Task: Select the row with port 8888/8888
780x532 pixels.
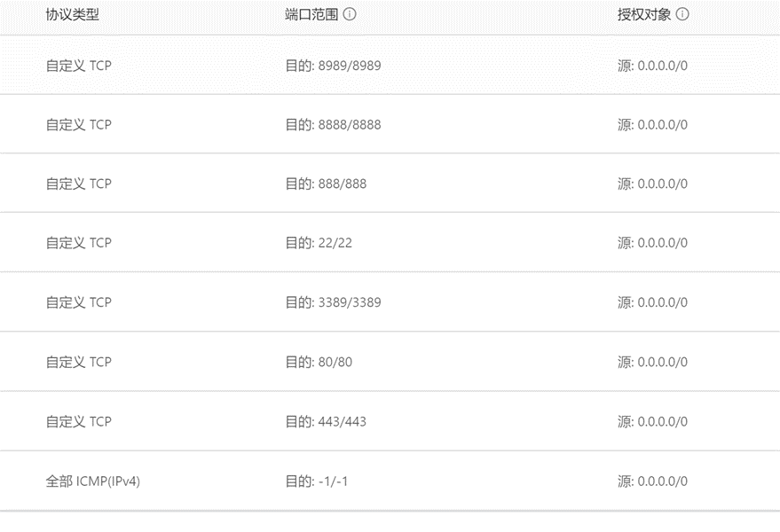Action: pos(390,124)
